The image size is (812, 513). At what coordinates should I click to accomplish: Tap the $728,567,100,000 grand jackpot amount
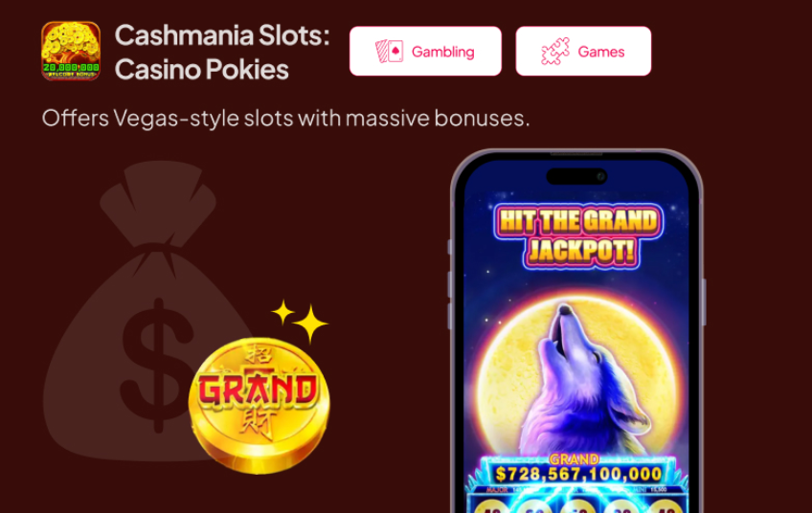click(578, 474)
